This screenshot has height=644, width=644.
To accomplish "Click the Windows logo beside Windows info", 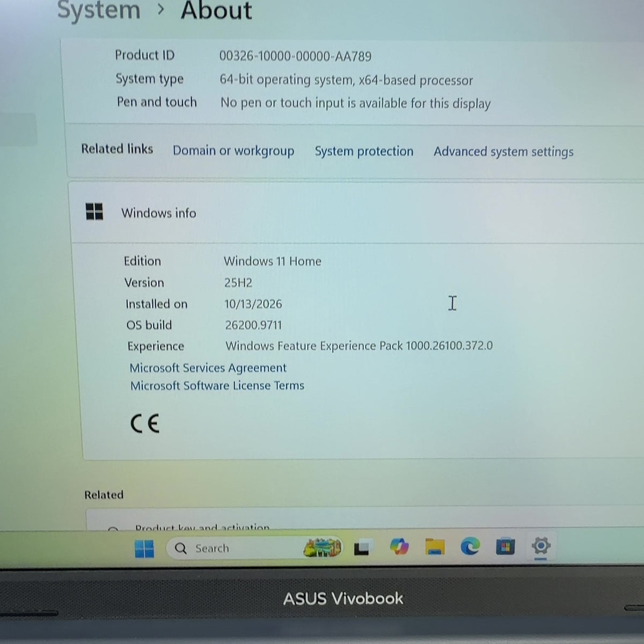I will coord(94,211).
